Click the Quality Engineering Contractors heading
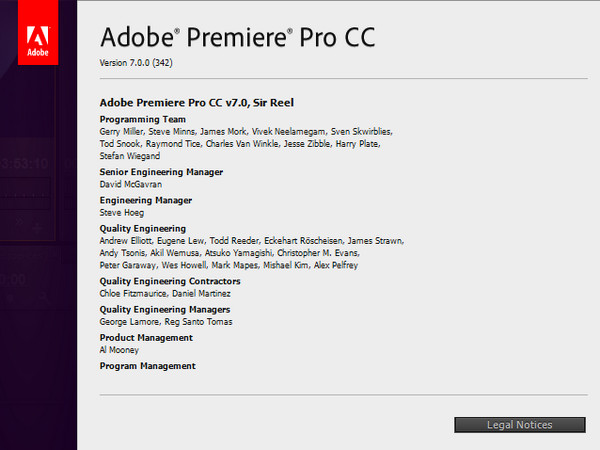This screenshot has height=450, width=600. [x=170, y=281]
